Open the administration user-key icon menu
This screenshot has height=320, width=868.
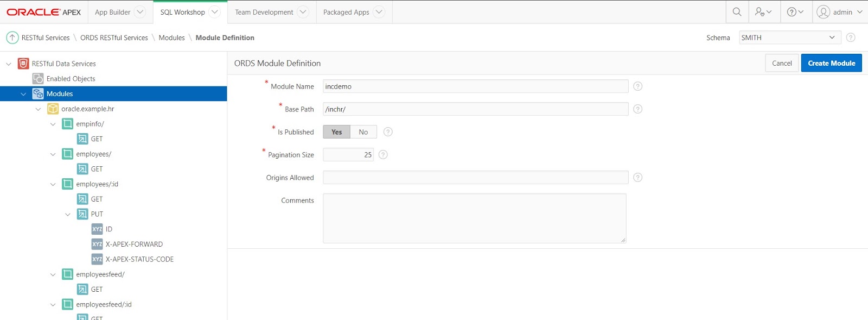click(x=763, y=12)
